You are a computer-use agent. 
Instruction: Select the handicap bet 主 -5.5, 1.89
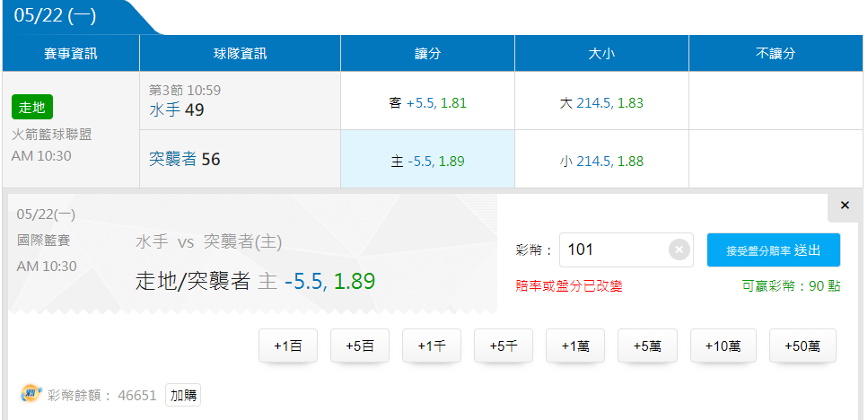click(x=427, y=161)
